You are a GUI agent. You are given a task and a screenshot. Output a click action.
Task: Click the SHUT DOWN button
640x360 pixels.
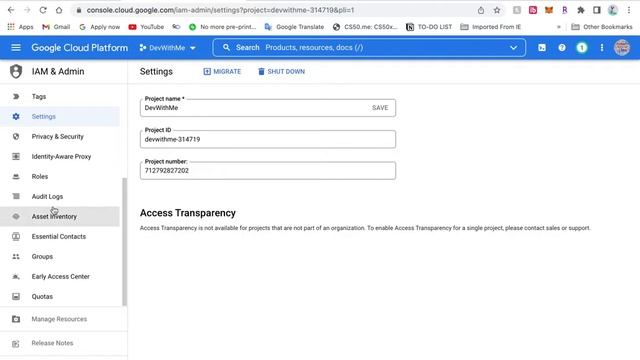click(x=281, y=71)
